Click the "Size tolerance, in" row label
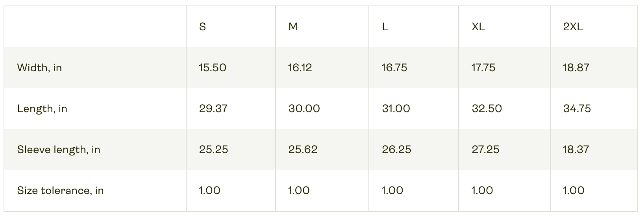The image size is (644, 222). pos(60,191)
